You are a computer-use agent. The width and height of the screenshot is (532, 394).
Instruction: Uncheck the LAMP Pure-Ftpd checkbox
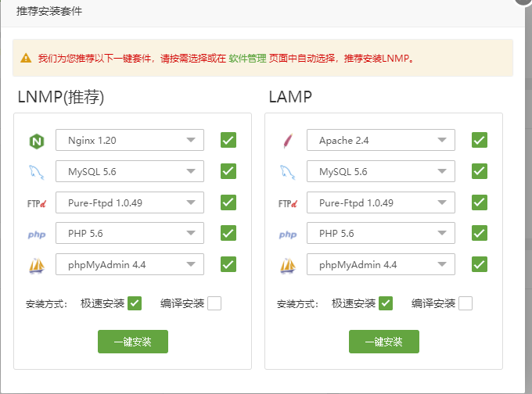(480, 202)
